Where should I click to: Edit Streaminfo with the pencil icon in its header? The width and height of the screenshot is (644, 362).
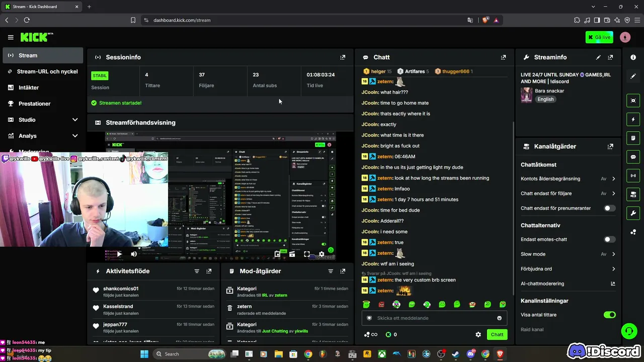coord(598,57)
